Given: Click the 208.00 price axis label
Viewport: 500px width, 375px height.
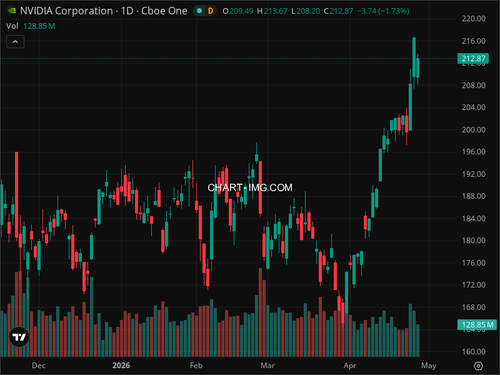Looking at the screenshot, I should pyautogui.click(x=473, y=85).
